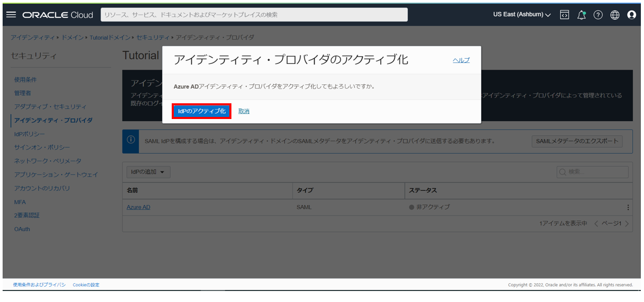The width and height of the screenshot is (644, 302).
Task: Go to the next page arrow
Action: (x=627, y=224)
